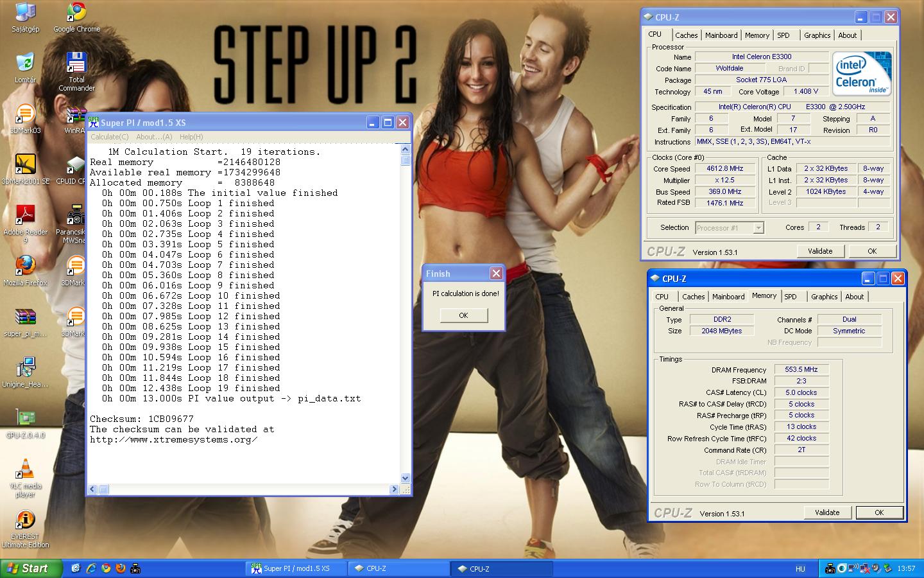Click the memory Size value 2048 MBytes
924x578 pixels.
pyautogui.click(x=722, y=331)
